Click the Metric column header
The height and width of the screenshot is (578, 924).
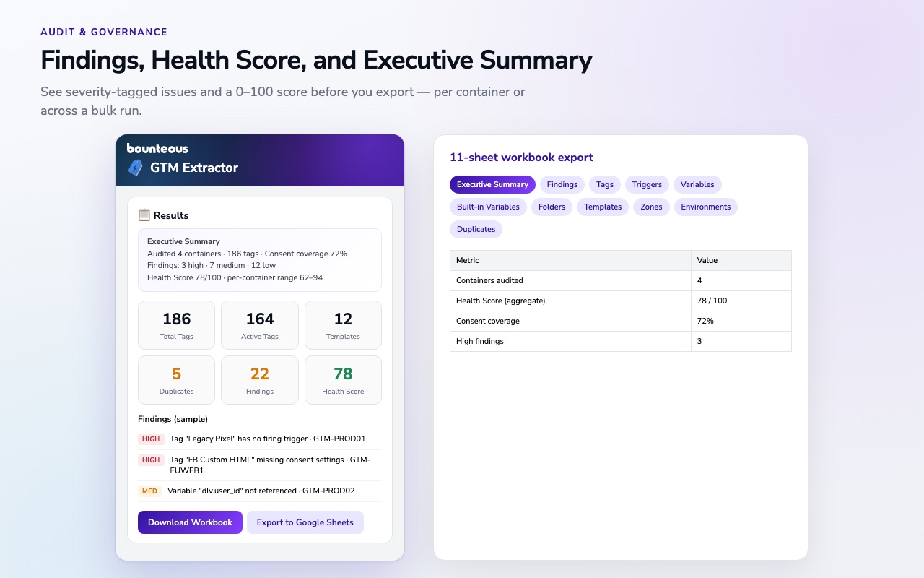pos(570,260)
